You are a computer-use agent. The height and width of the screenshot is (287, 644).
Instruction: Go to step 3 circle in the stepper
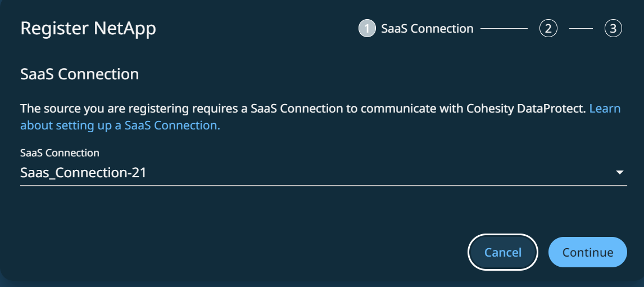pyautogui.click(x=613, y=28)
